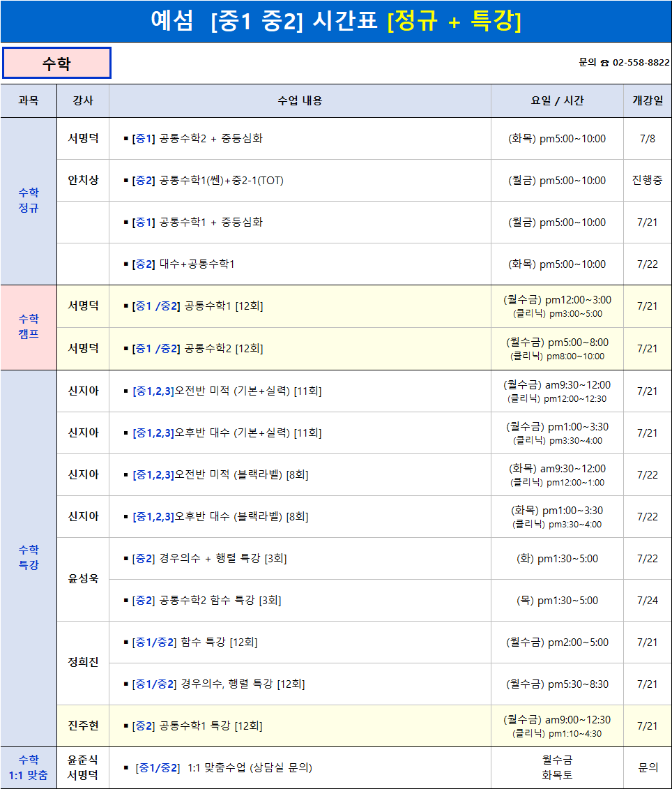Click time (화목) am9:30~12:00

[557, 469]
